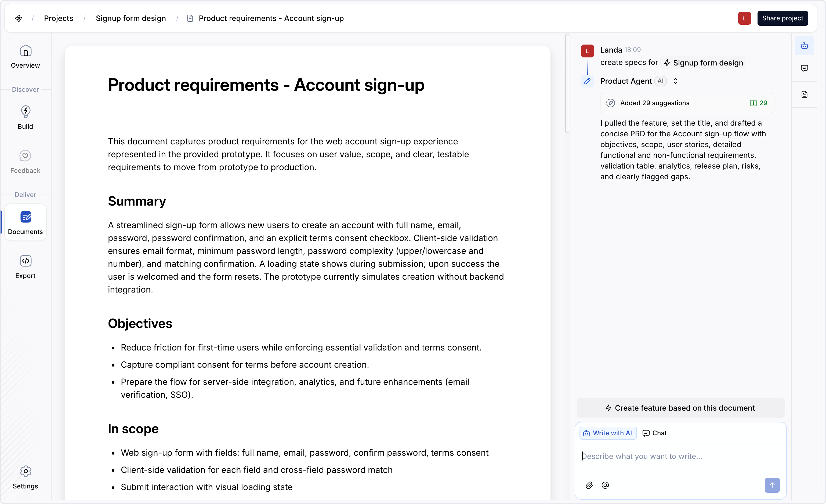Image resolution: width=826 pixels, height=504 pixels.
Task: Switch to Write with AI mode
Action: tap(608, 433)
